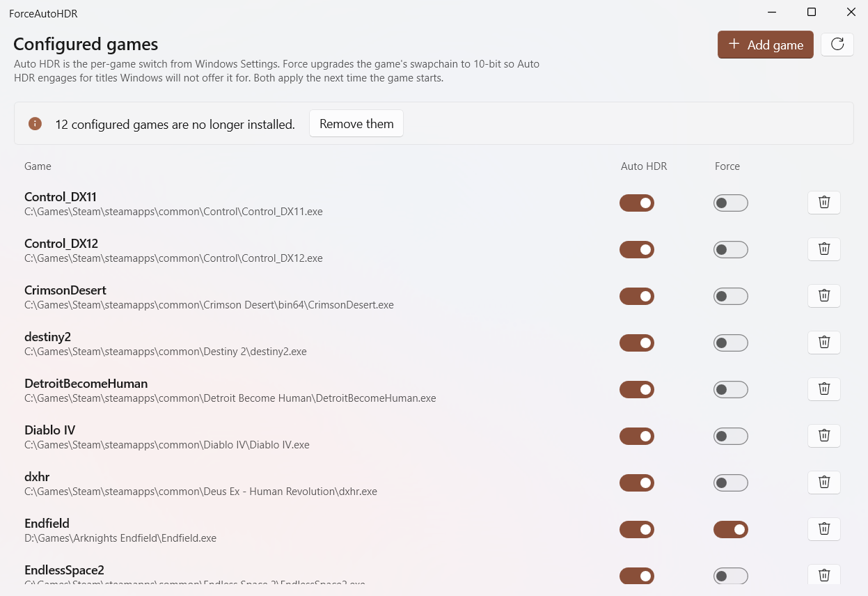
Task: Toggle Auto HDR for EndlessSpace2
Action: [637, 577]
